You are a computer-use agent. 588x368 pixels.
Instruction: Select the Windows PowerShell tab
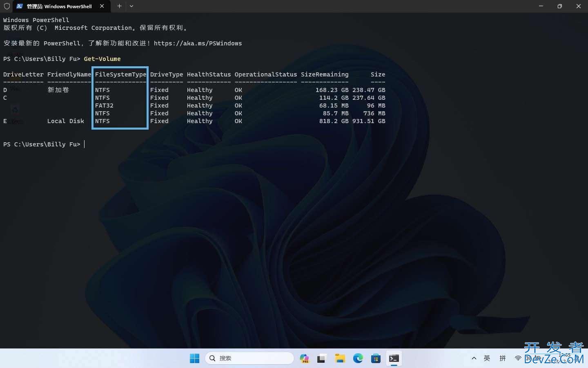[61, 6]
